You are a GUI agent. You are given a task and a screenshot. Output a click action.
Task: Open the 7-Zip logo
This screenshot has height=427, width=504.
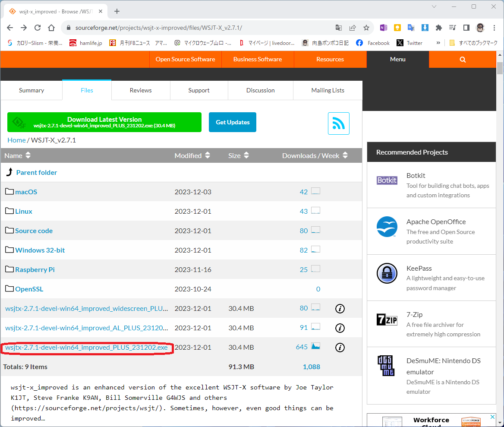387,319
